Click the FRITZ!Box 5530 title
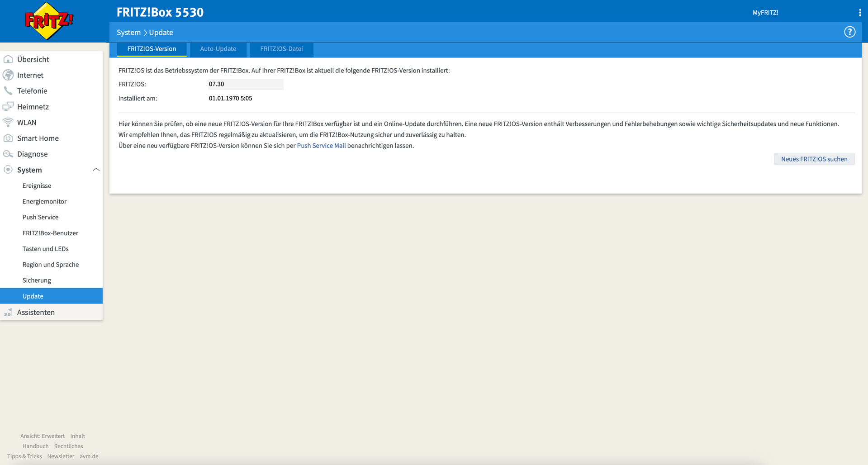This screenshot has width=868, height=465. (160, 12)
